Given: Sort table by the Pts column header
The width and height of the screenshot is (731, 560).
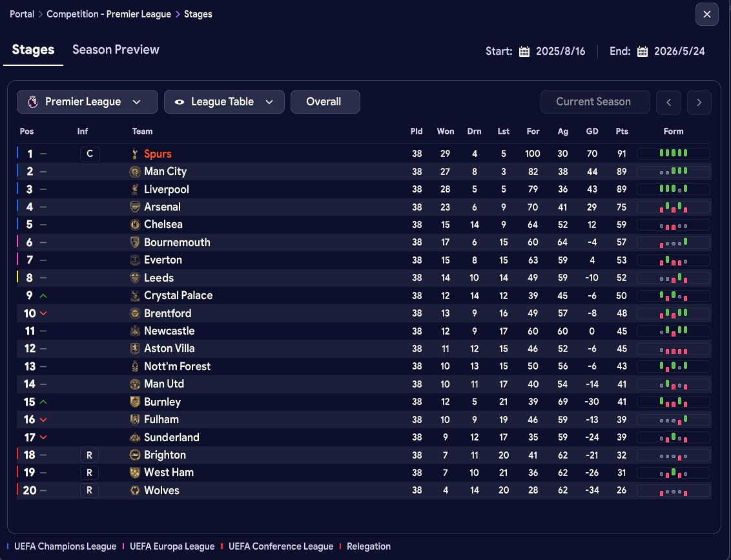Looking at the screenshot, I should click(622, 131).
